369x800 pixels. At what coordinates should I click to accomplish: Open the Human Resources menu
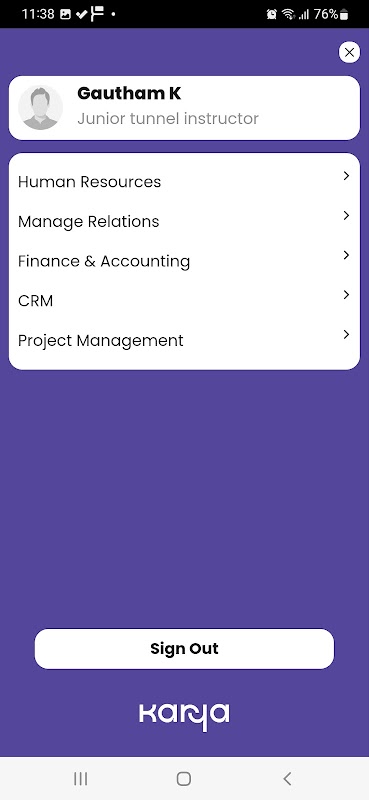(184, 182)
